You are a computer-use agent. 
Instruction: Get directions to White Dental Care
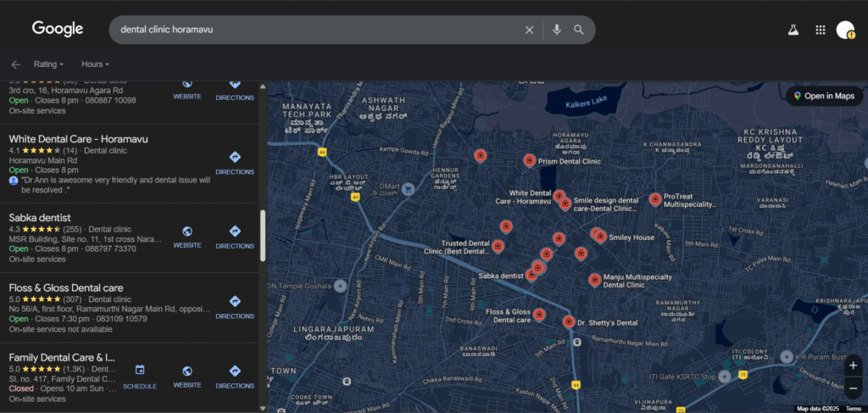point(235,162)
